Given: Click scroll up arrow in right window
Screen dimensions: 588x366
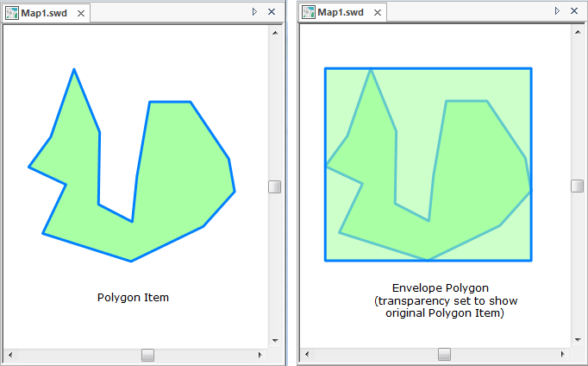Looking at the screenshot, I should point(578,32).
